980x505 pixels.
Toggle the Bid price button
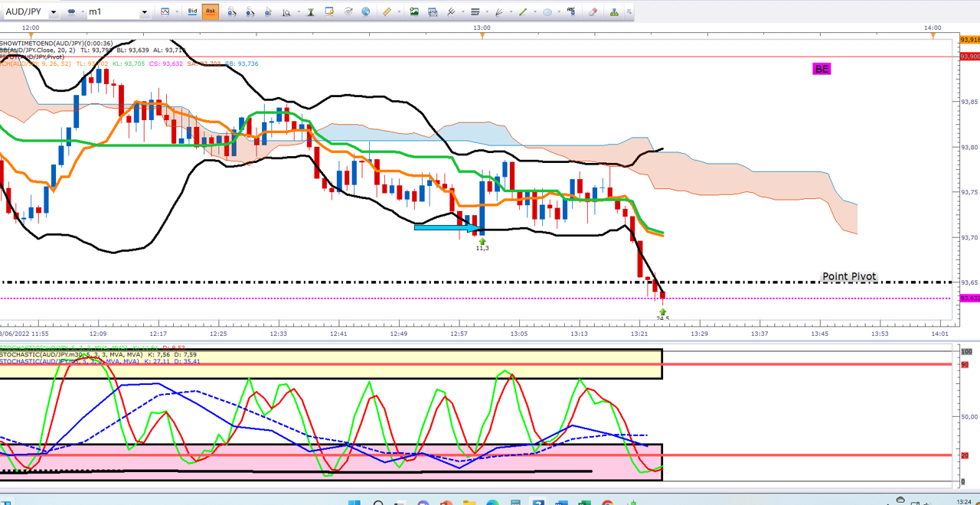[192, 11]
